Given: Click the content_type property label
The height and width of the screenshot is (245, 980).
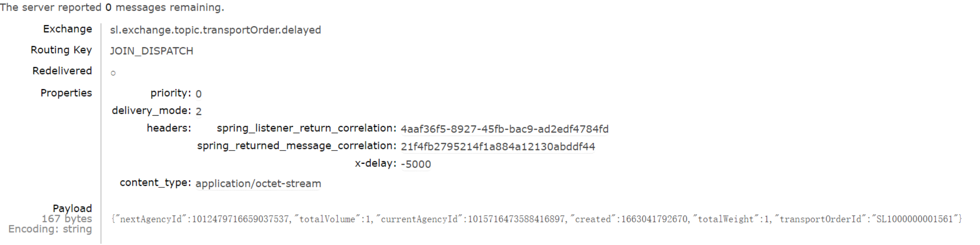Looking at the screenshot, I should 155,183.
